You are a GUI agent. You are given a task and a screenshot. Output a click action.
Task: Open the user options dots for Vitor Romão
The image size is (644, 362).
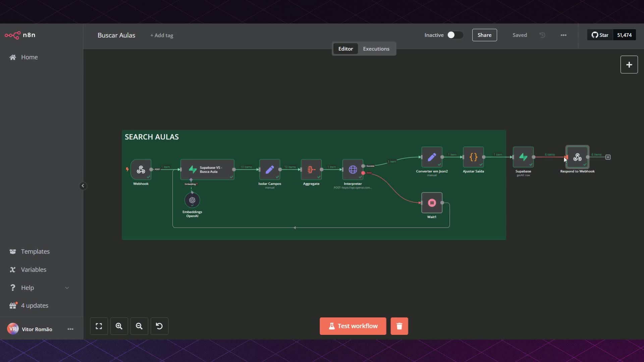click(x=70, y=329)
